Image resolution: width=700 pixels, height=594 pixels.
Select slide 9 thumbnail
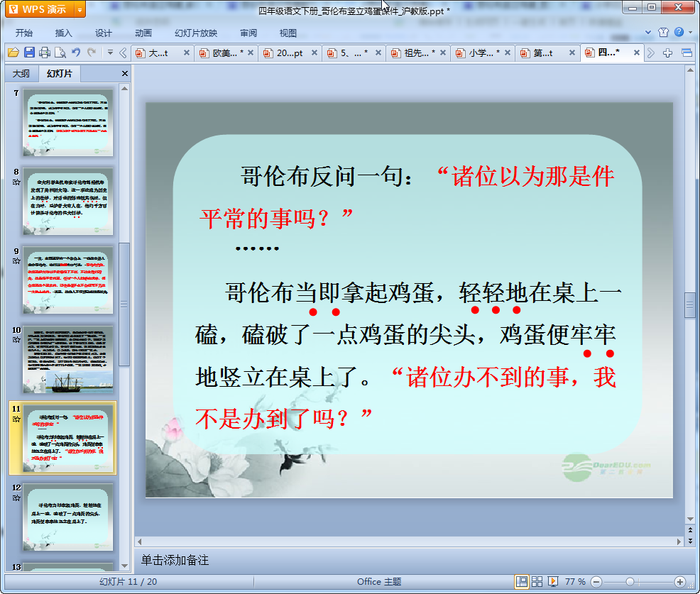tap(68, 280)
